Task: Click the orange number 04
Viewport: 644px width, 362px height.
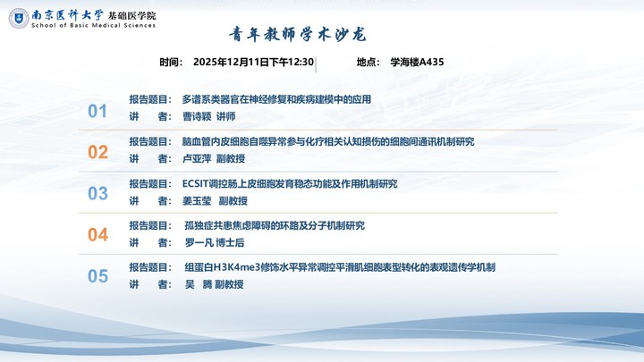Action: pyautogui.click(x=97, y=235)
